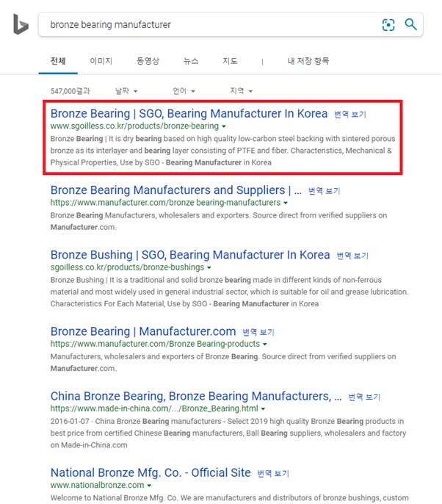This screenshot has width=442, height=504.
Task: Expand arrow beside Bronze Bearing-products URL
Action: point(265,345)
